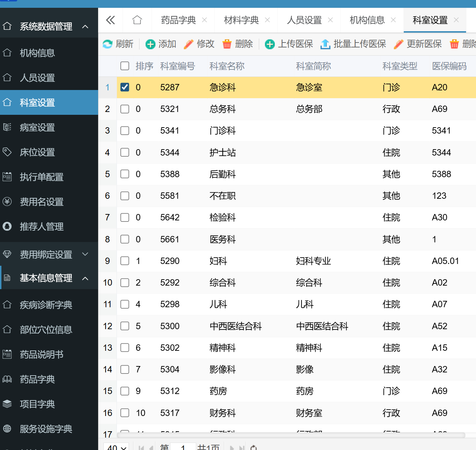Viewport: 476px width, 450px height.
Task: Click the pencil Modify (修改) icon
Action: pyautogui.click(x=189, y=44)
